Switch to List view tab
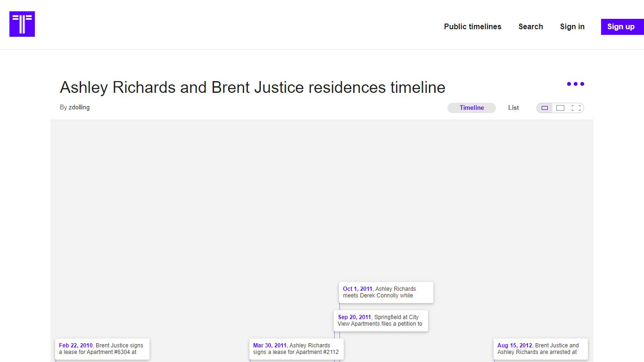The image size is (644, 362). click(513, 108)
